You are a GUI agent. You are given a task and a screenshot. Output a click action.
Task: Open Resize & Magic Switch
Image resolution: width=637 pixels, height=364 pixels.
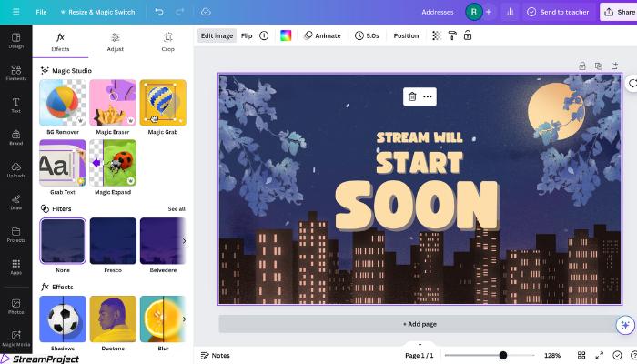97,12
